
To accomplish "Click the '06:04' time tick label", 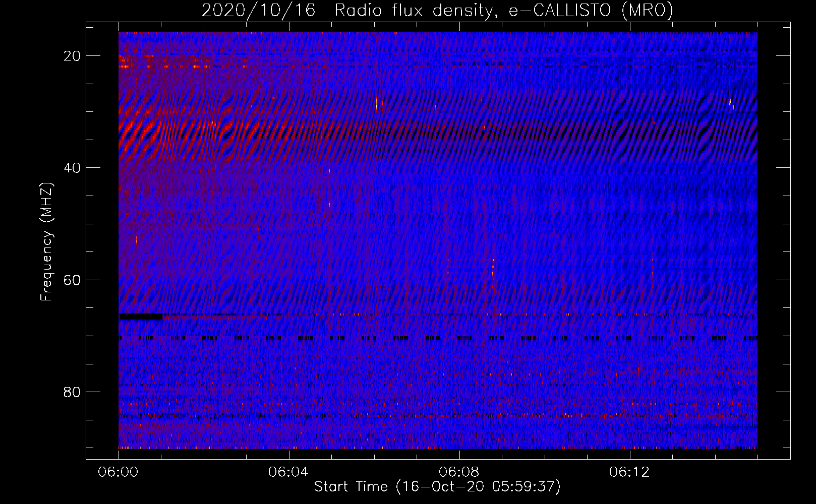I will tap(288, 472).
